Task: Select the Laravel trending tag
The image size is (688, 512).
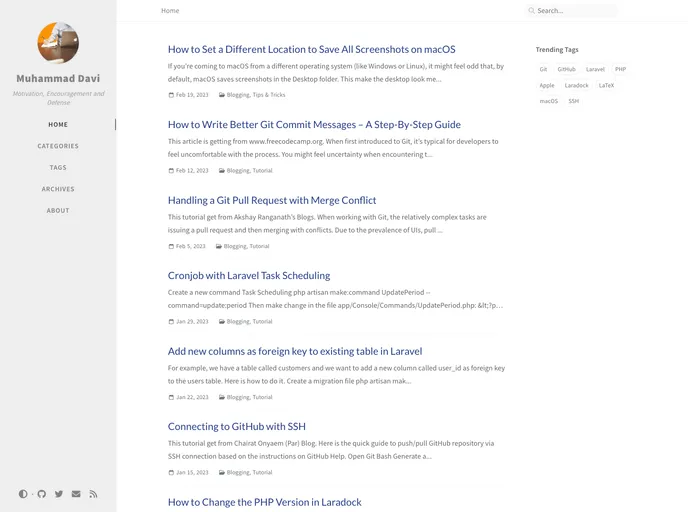Action: tap(595, 70)
